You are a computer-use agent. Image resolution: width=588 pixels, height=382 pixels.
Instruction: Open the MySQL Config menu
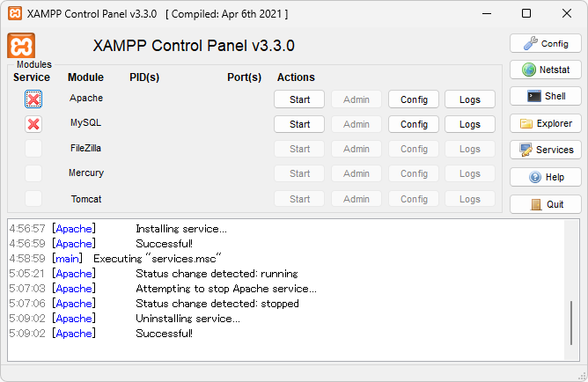pos(414,124)
